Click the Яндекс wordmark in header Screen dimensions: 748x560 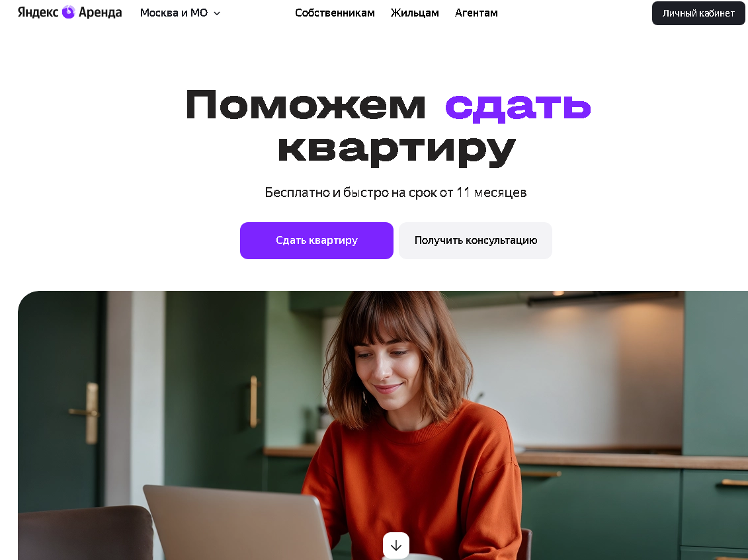(x=38, y=13)
